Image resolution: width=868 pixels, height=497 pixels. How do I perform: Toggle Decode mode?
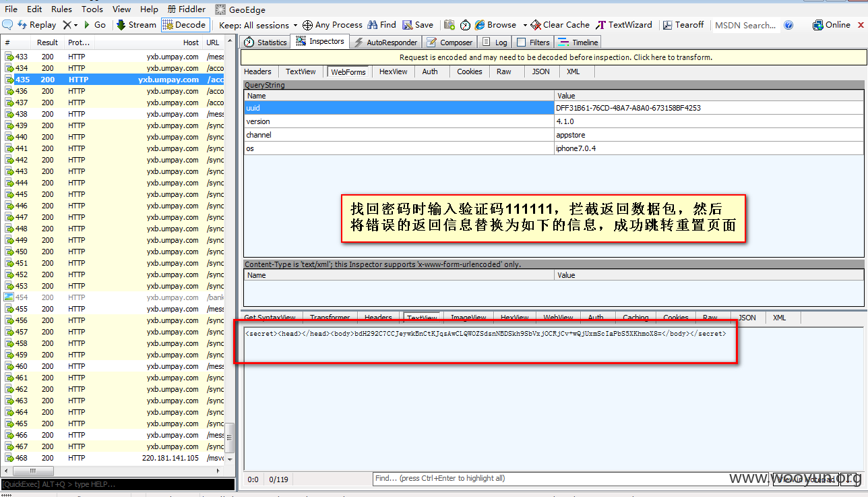pos(185,25)
